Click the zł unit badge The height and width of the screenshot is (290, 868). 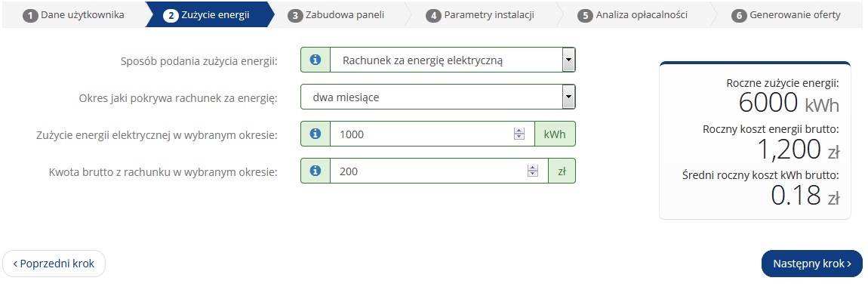coord(562,171)
